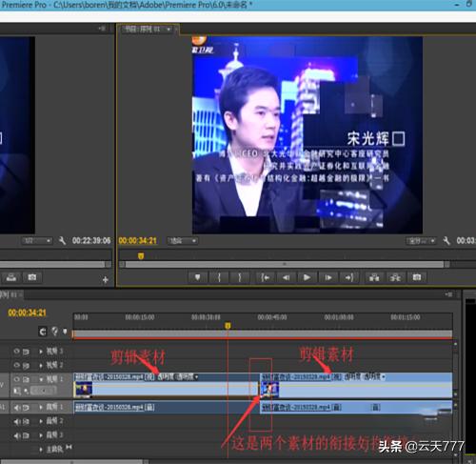The width and height of the screenshot is (476, 464).
Task: Toggle sync lock on Video 2
Action: pos(26,366)
